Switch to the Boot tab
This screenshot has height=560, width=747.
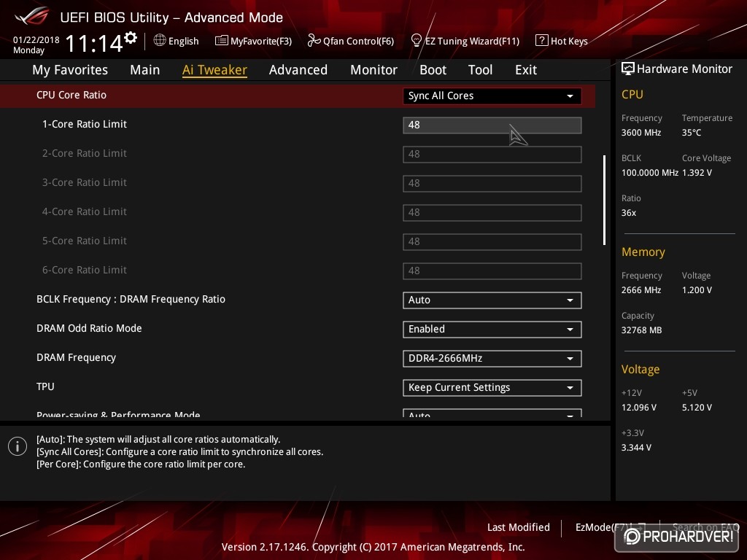tap(433, 70)
